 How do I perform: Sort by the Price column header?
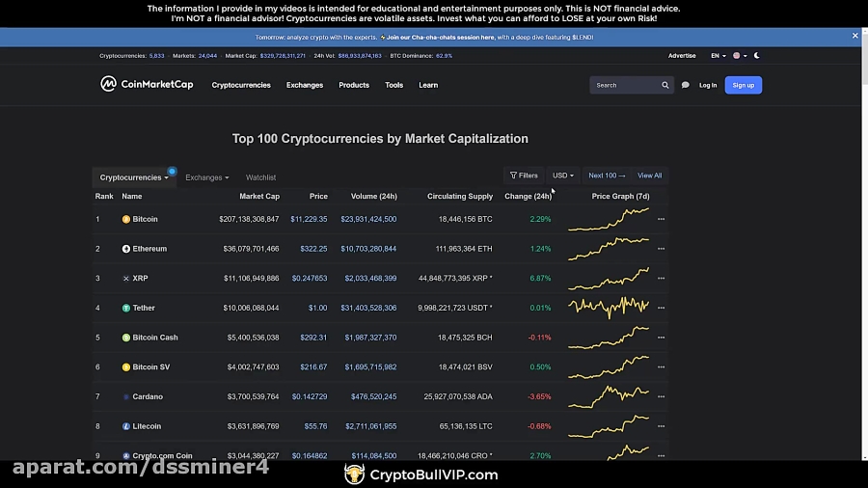(x=318, y=197)
